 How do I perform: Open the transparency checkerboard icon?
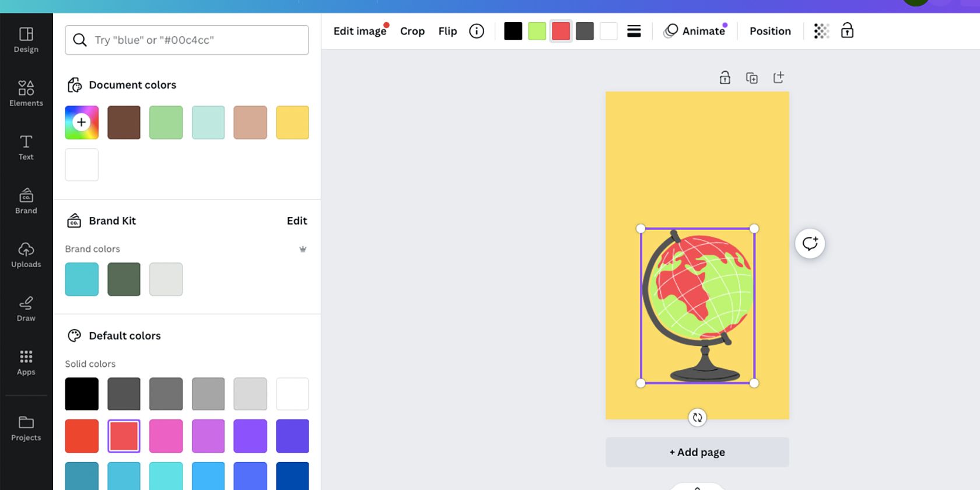[x=821, y=31]
